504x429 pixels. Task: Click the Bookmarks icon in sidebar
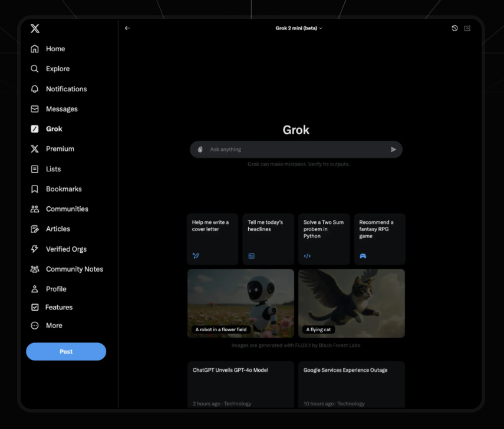[35, 189]
